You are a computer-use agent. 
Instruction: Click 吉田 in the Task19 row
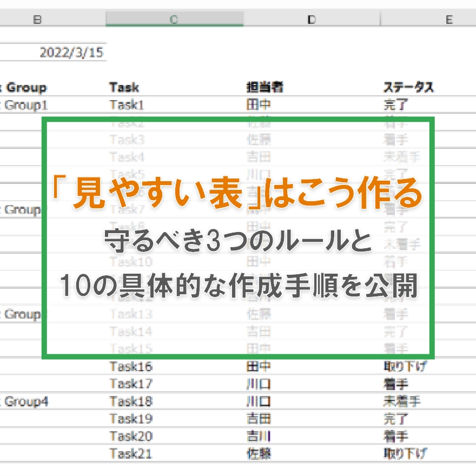tap(260, 419)
